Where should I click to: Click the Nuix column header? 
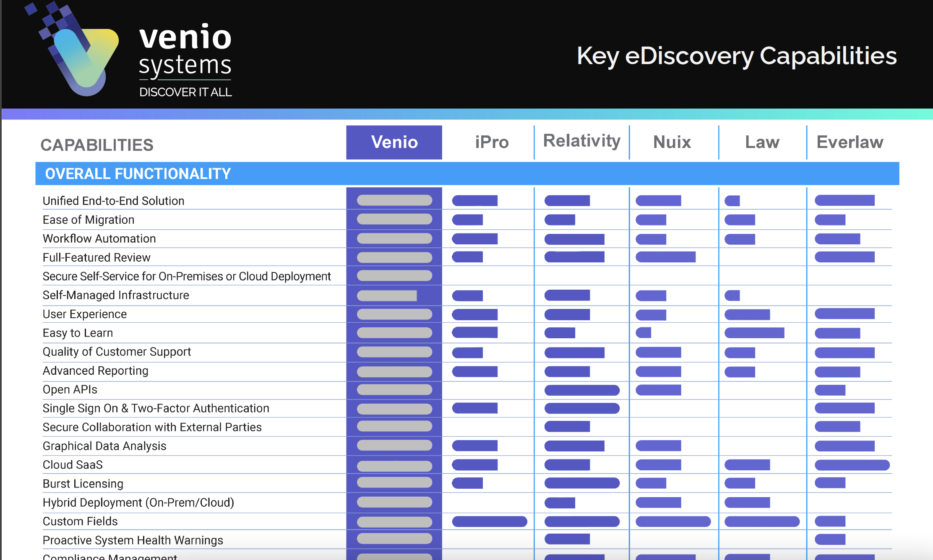(x=672, y=142)
